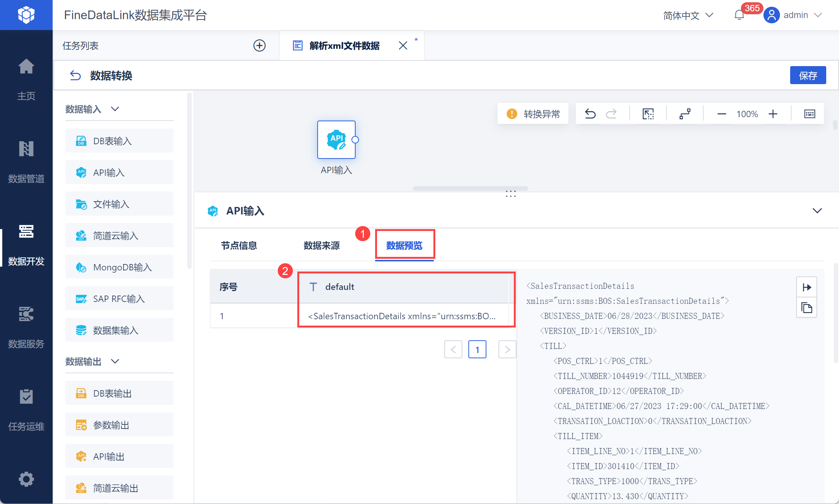This screenshot has height=504, width=839.
Task: Click the 保存 button
Action: click(807, 75)
